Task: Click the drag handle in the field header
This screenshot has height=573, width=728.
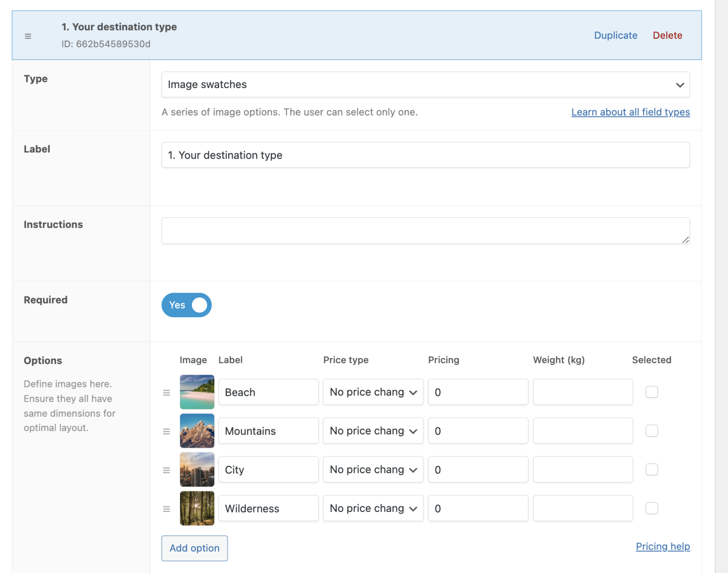Action: point(28,36)
